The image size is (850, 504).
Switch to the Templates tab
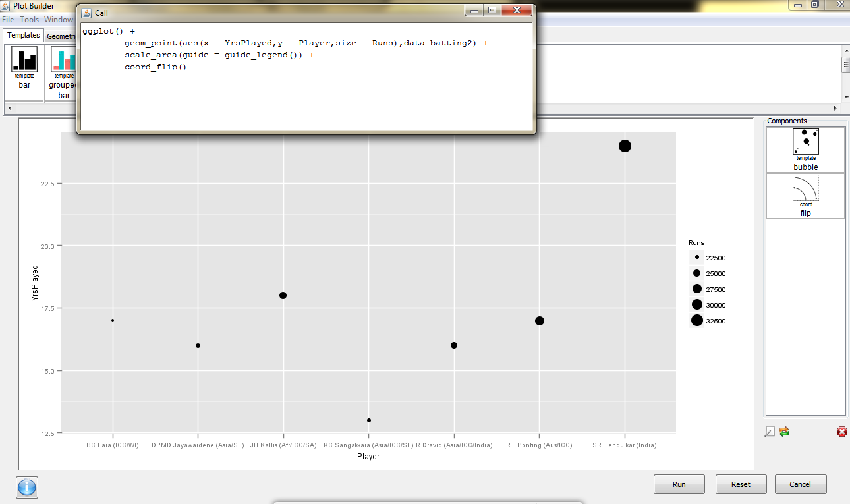pyautogui.click(x=24, y=36)
